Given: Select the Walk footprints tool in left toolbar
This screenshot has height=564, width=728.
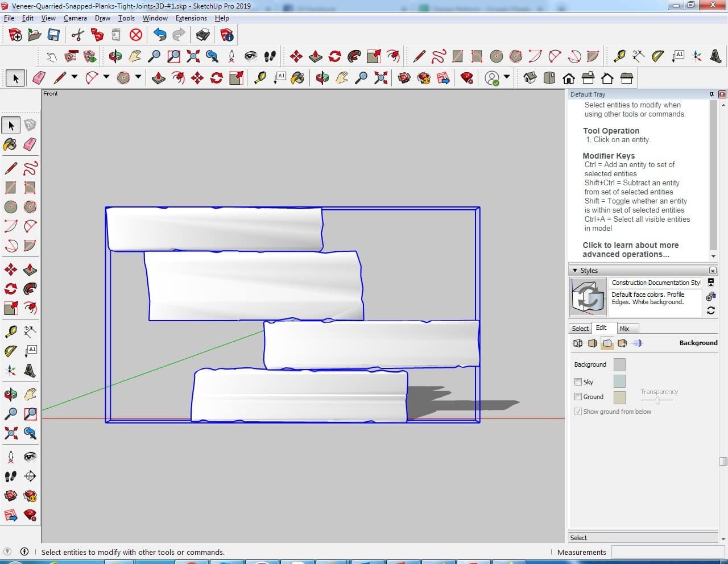Looking at the screenshot, I should [10, 476].
